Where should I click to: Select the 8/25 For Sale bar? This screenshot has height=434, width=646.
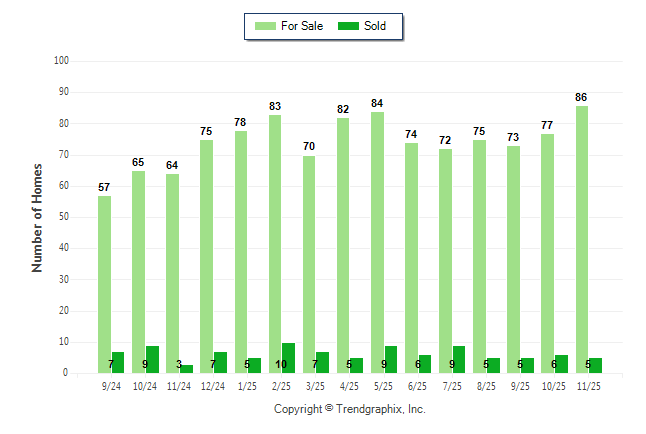pyautogui.click(x=479, y=256)
